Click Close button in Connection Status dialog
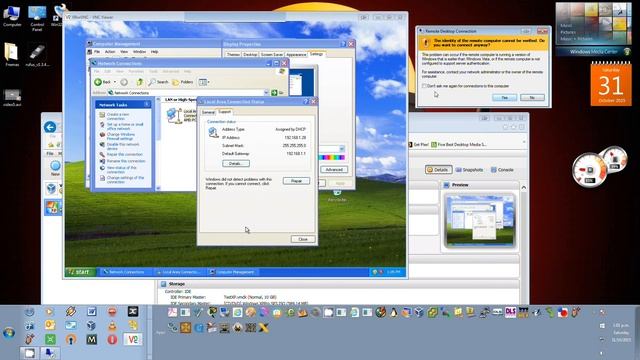 point(303,239)
